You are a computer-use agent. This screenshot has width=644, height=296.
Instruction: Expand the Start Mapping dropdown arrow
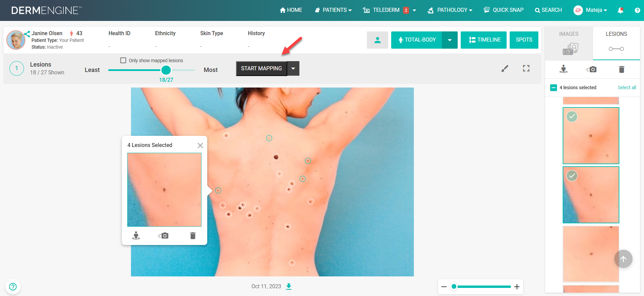(293, 68)
